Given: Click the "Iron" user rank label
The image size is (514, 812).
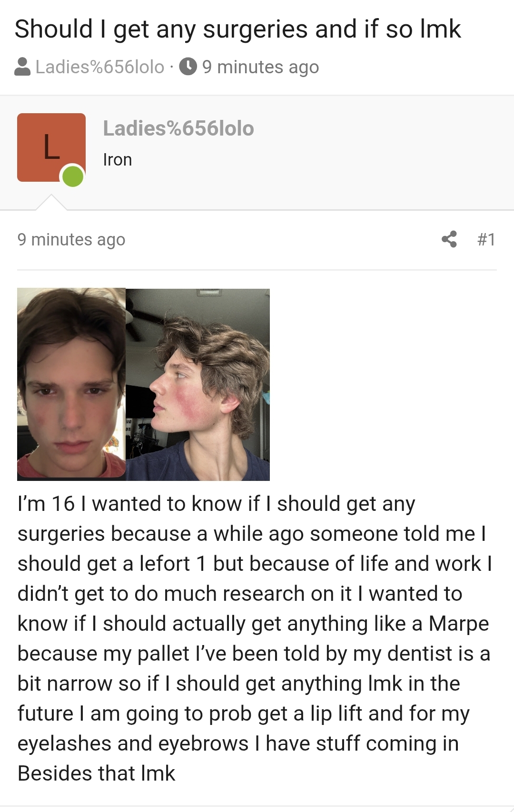Looking at the screenshot, I should pos(118,160).
